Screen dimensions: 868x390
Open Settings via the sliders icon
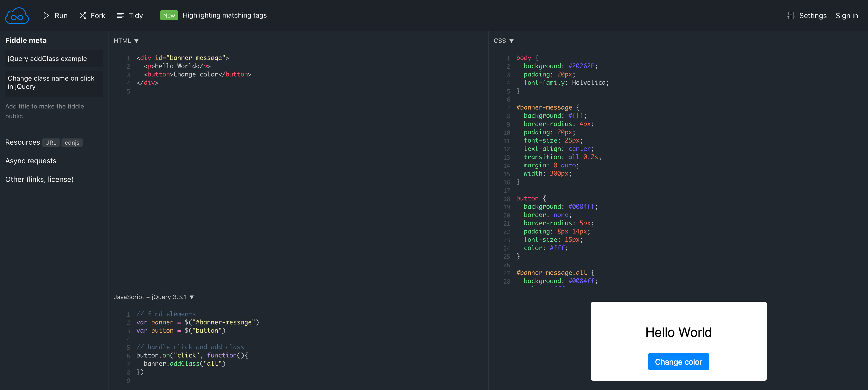(791, 15)
